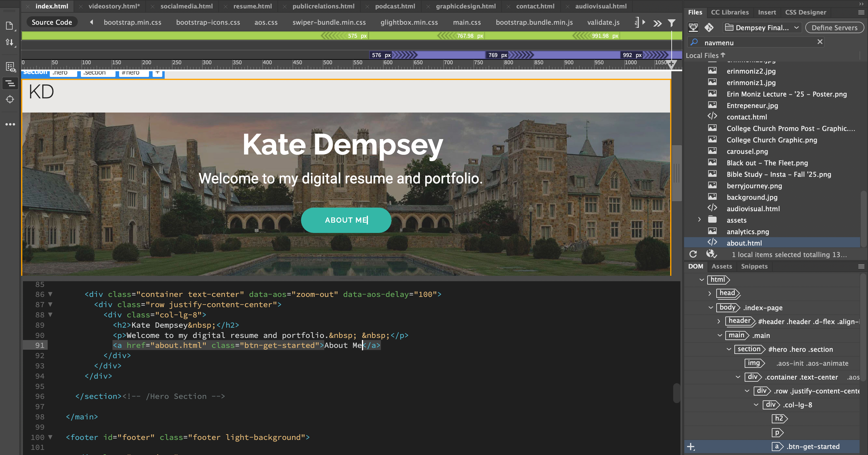Click the Open Documents file icon

tap(9, 26)
